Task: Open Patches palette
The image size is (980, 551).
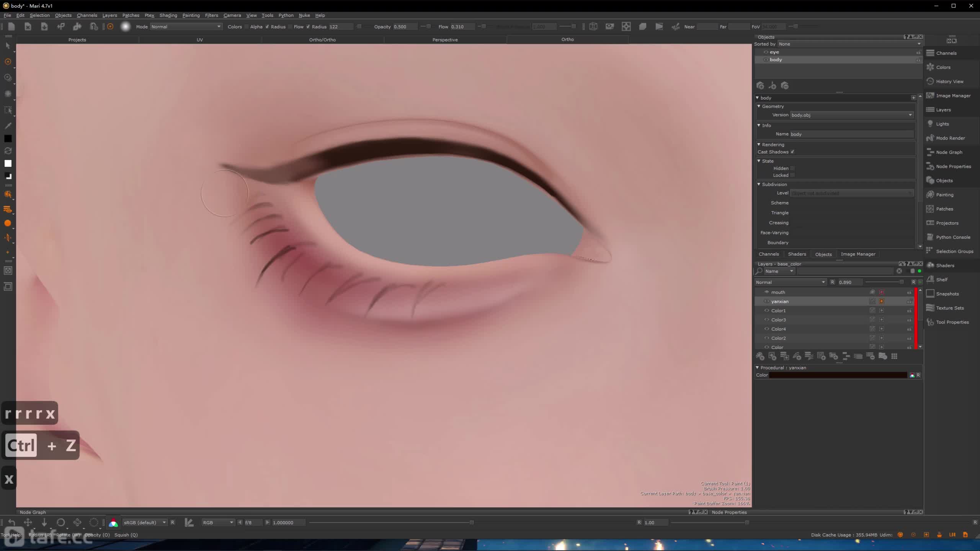Action: tap(944, 209)
